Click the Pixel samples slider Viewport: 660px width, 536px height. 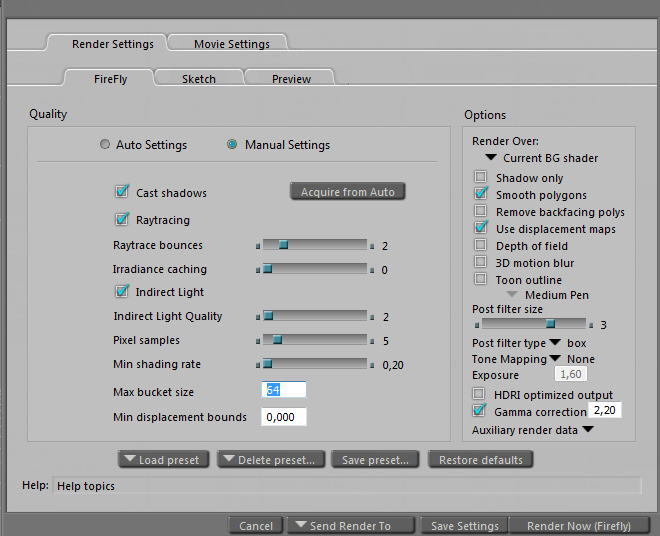tap(314, 340)
